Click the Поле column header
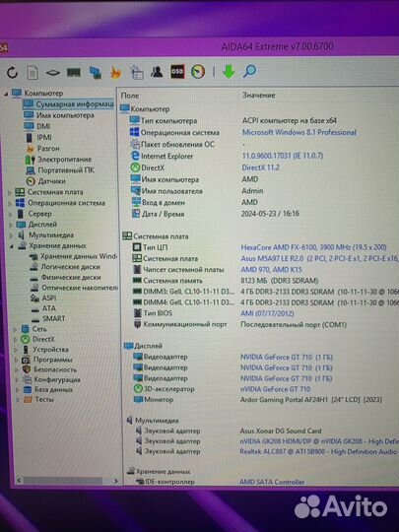This screenshot has width=399, height=532. 130,96
